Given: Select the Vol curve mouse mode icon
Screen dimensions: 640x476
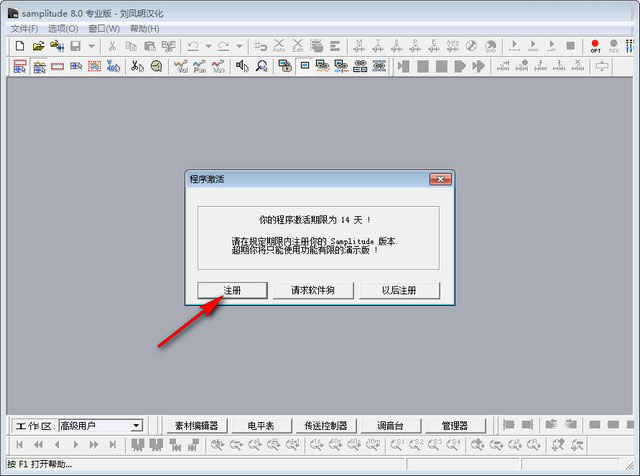Looking at the screenshot, I should [x=181, y=66].
